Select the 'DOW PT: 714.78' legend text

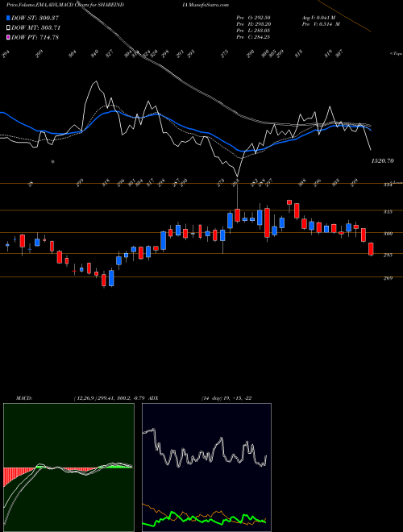click(x=35, y=38)
